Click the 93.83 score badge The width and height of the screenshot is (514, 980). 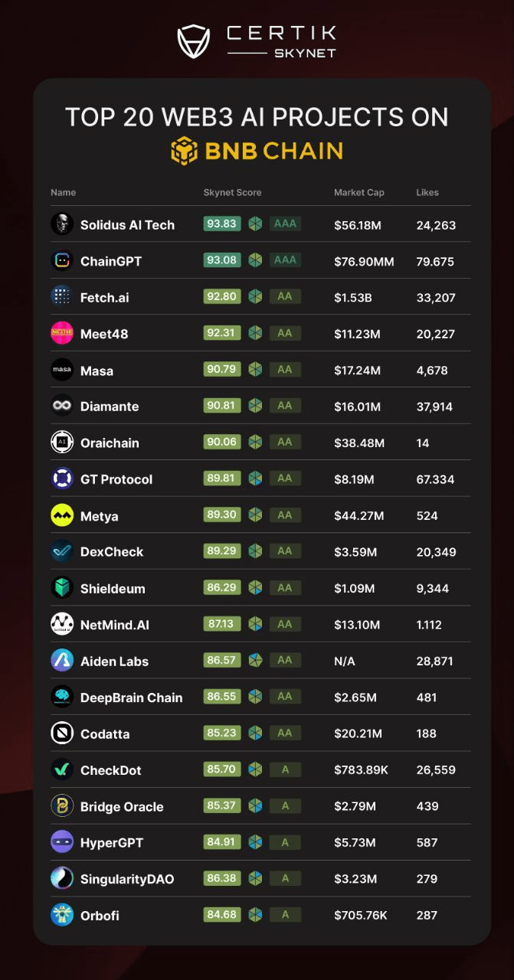coord(222,224)
